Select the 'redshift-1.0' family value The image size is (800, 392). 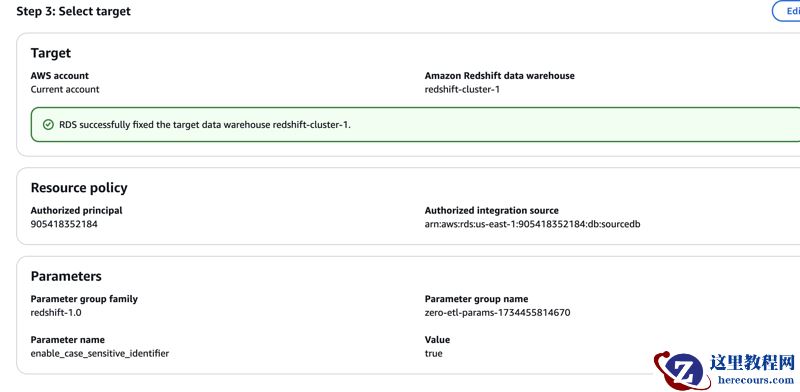coord(56,312)
